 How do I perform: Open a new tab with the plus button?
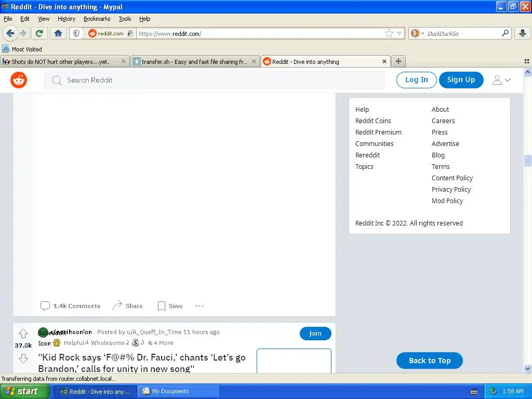[x=398, y=61]
